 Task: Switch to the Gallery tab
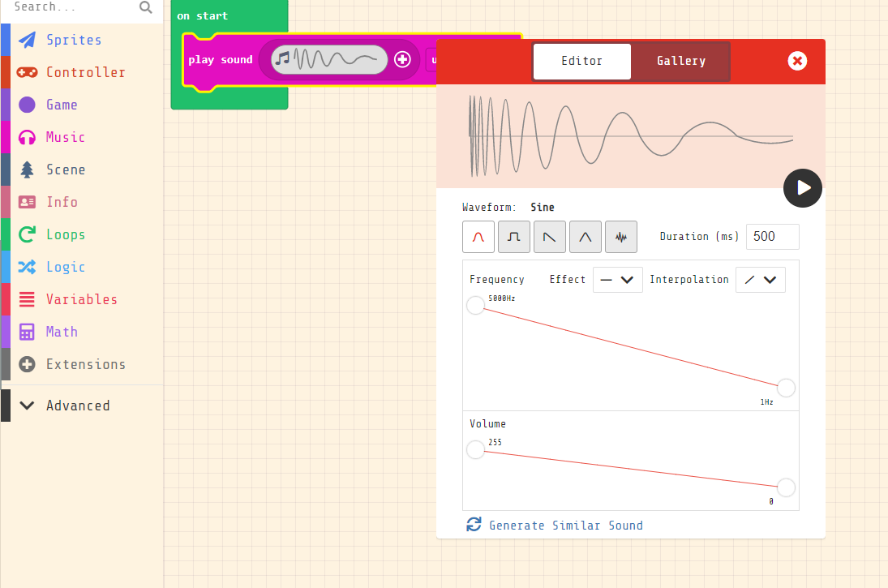[680, 61]
